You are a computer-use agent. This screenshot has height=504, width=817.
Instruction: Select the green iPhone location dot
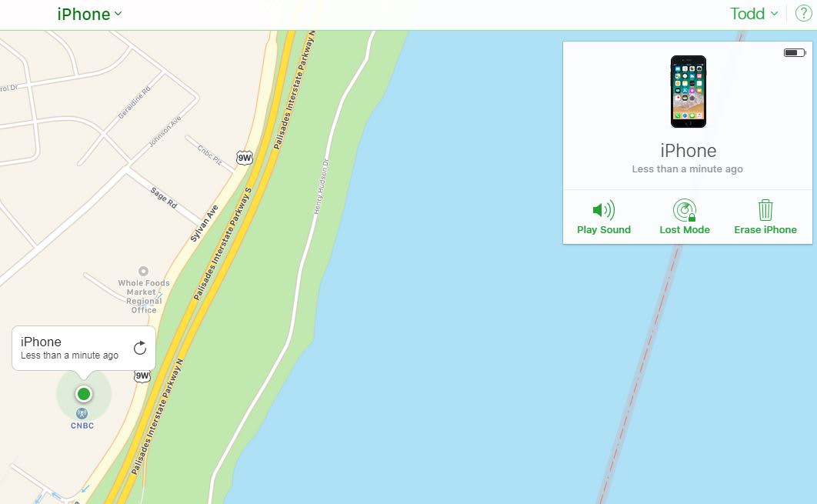83,394
